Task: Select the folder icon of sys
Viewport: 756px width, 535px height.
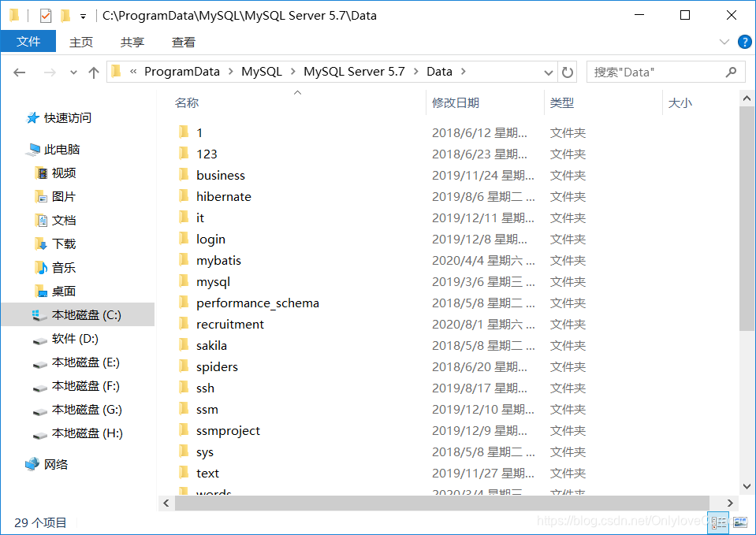Action: [184, 451]
